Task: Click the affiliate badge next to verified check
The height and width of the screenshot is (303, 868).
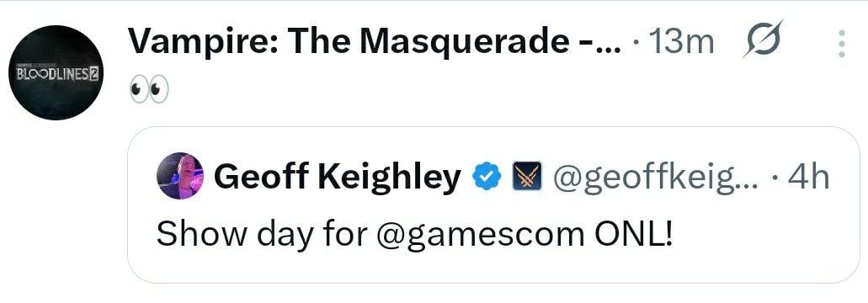Action: point(526,178)
